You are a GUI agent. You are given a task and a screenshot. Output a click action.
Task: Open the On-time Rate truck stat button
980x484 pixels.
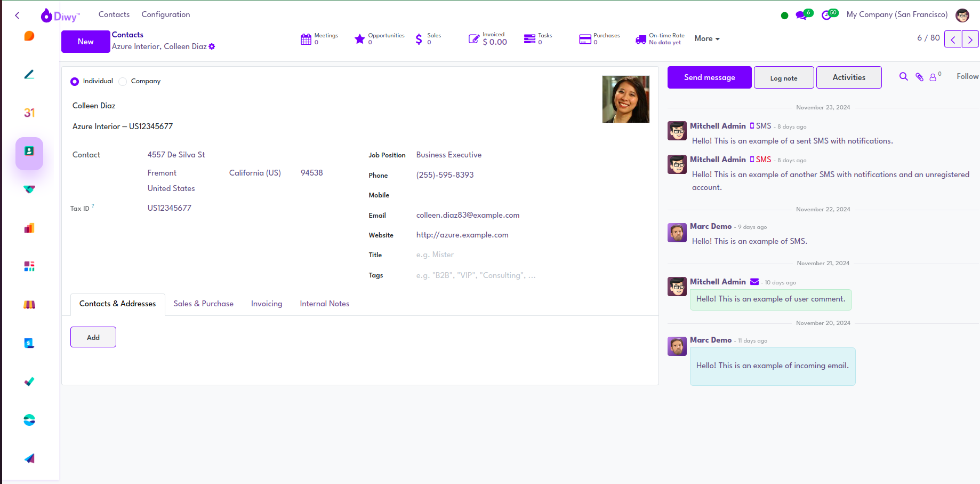click(x=660, y=39)
